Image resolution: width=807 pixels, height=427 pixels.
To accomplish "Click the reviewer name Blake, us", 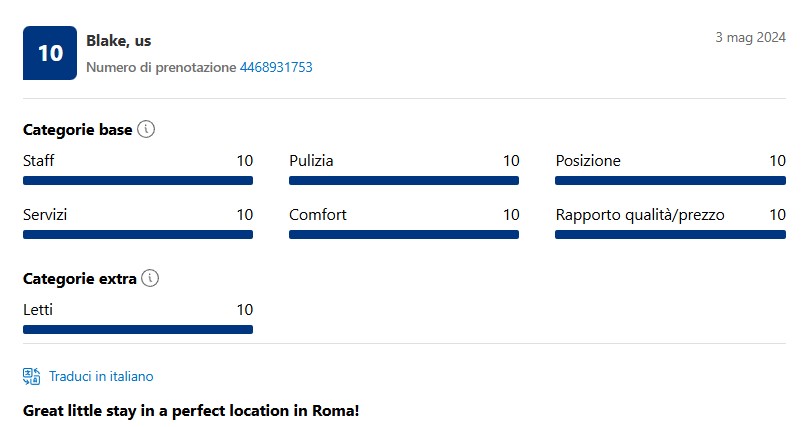I will pos(118,41).
